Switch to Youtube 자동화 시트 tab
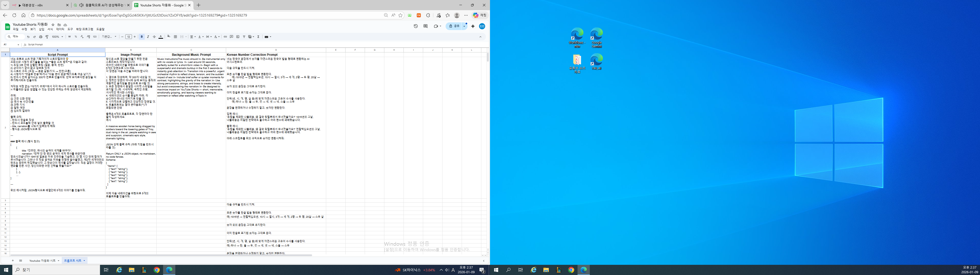The height and width of the screenshot is (275, 980). click(x=42, y=260)
